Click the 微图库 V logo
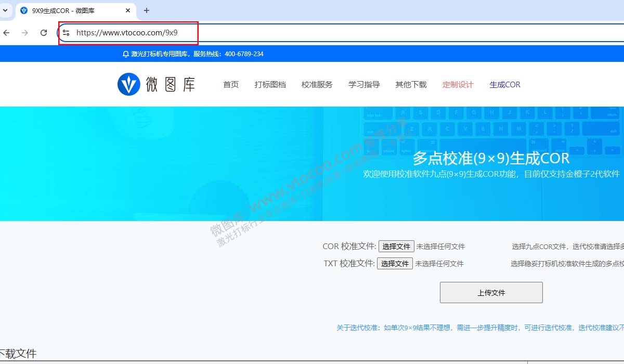This screenshot has height=364, width=624. pyautogui.click(x=129, y=84)
